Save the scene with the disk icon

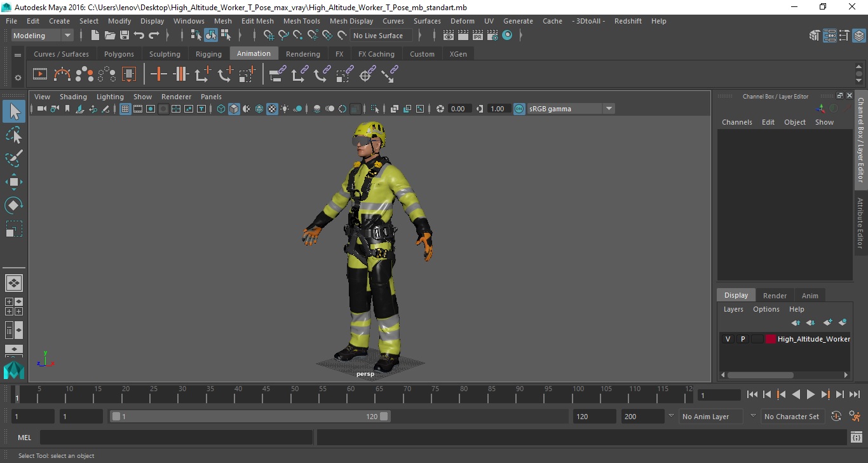[x=125, y=36]
